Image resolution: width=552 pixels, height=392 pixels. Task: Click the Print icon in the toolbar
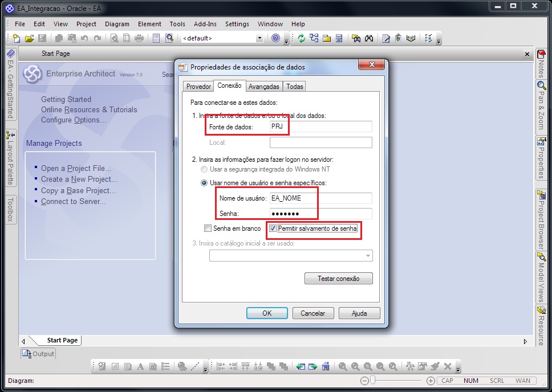coord(139,38)
